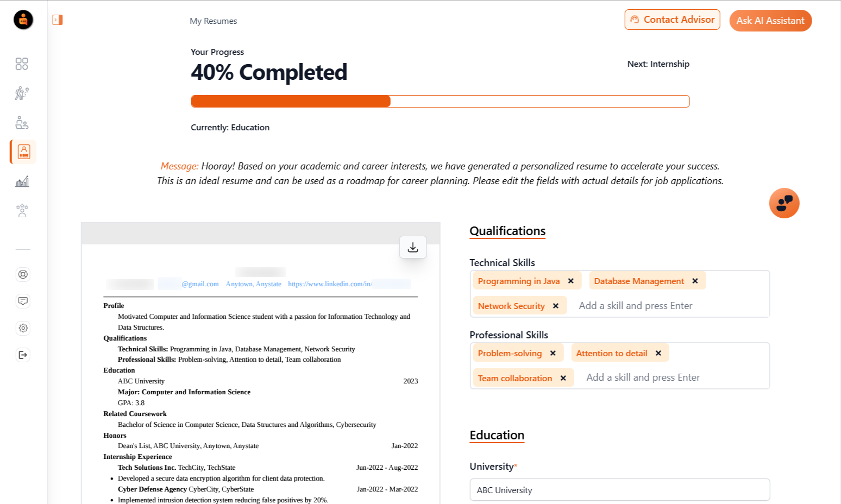Open the floating orange chat bubble
Screen dimensions: 841x504
pyautogui.click(x=784, y=203)
